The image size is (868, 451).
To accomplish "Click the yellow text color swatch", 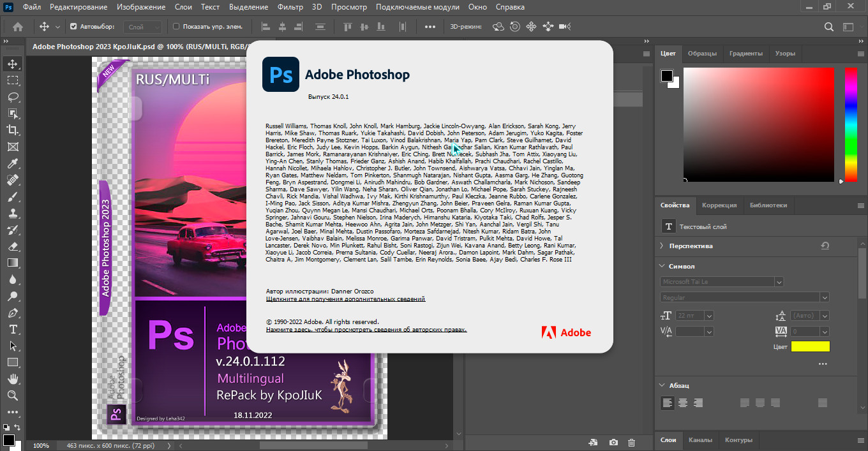I will pos(810,346).
